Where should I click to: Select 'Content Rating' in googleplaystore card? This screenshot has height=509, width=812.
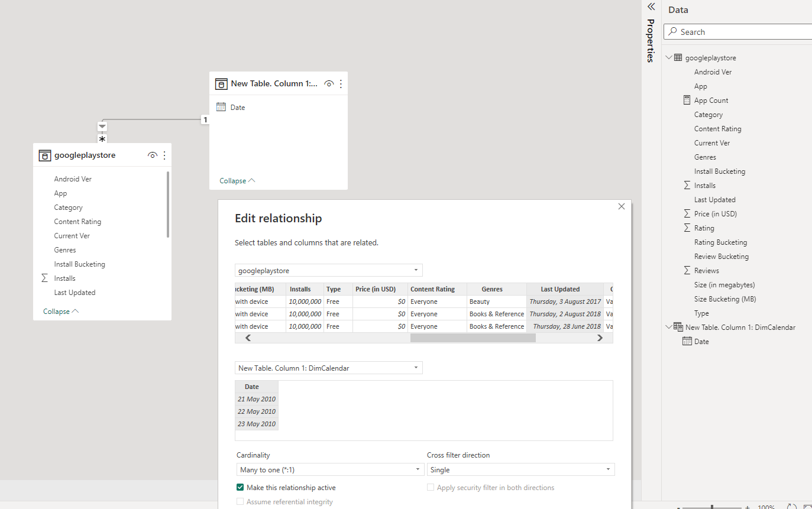pos(77,221)
